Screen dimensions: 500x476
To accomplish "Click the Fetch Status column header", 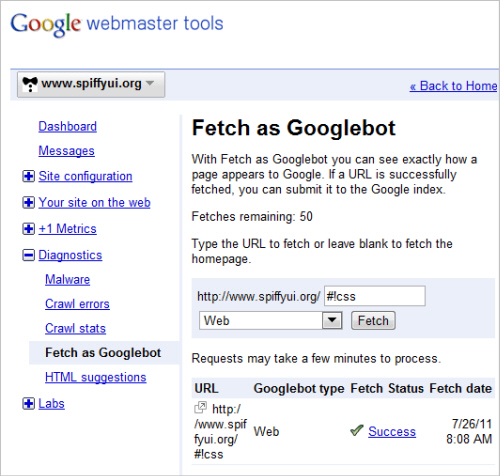I will [387, 389].
